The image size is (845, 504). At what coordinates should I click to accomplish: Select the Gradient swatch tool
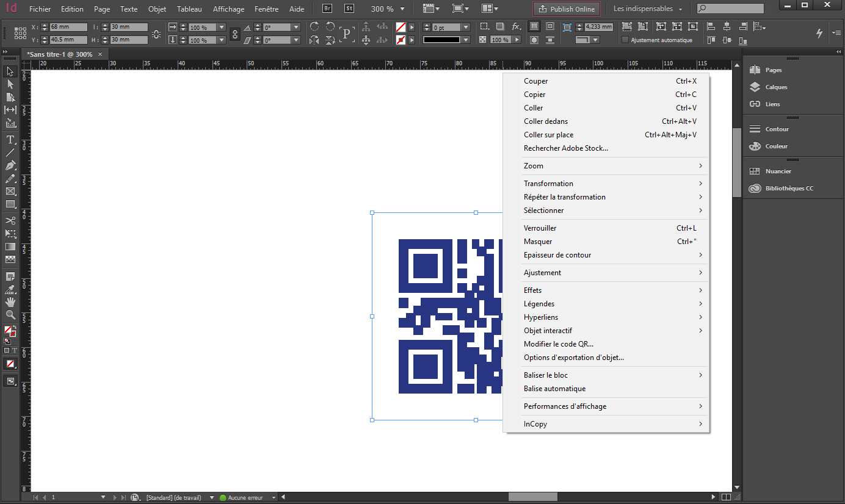[x=10, y=246]
